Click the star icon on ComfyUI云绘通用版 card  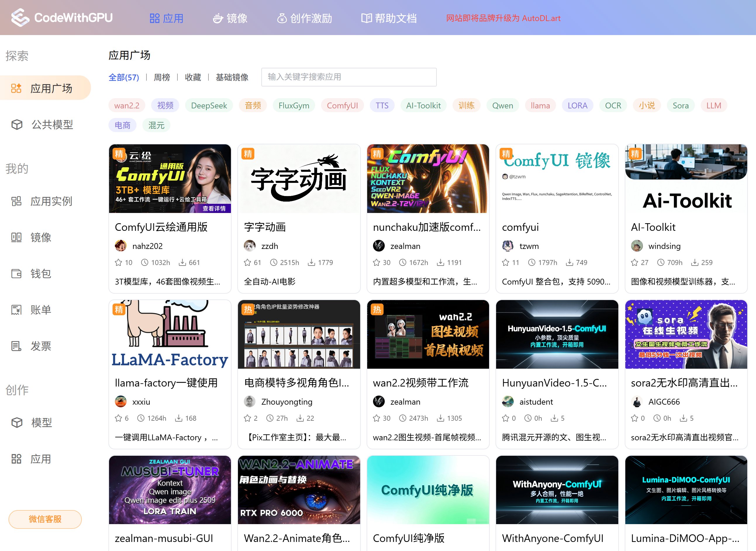pyautogui.click(x=118, y=262)
